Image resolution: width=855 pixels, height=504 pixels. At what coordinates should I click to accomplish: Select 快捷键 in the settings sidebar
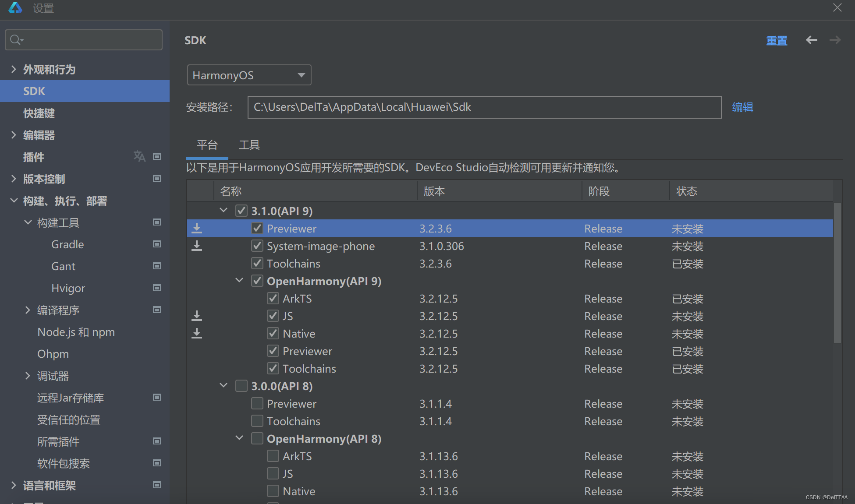[39, 113]
